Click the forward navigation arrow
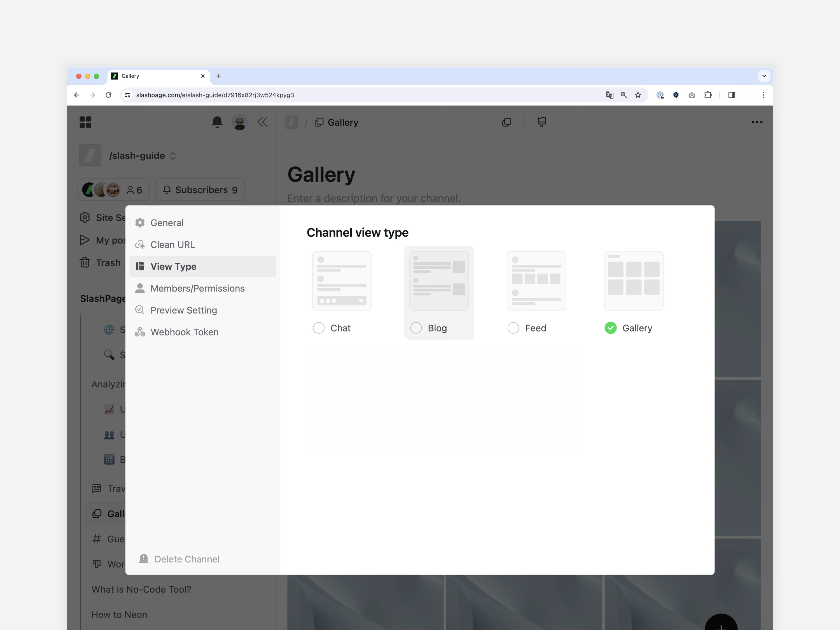 (x=92, y=95)
